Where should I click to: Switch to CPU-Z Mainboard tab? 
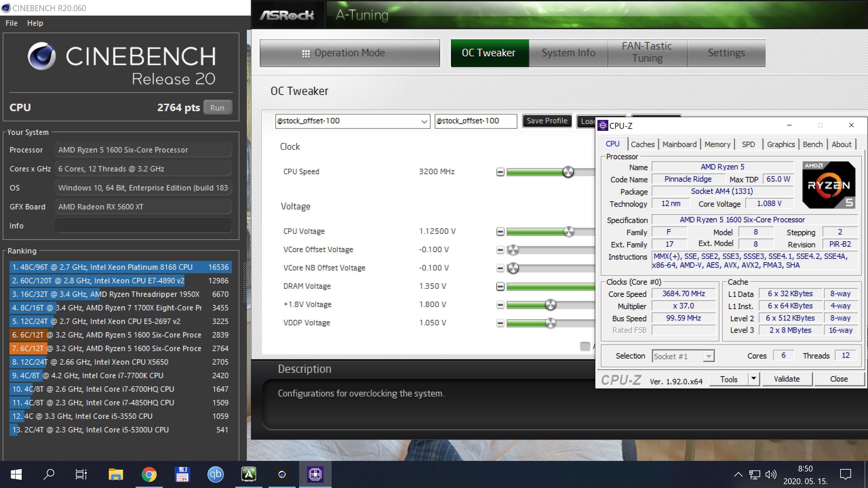click(x=679, y=144)
